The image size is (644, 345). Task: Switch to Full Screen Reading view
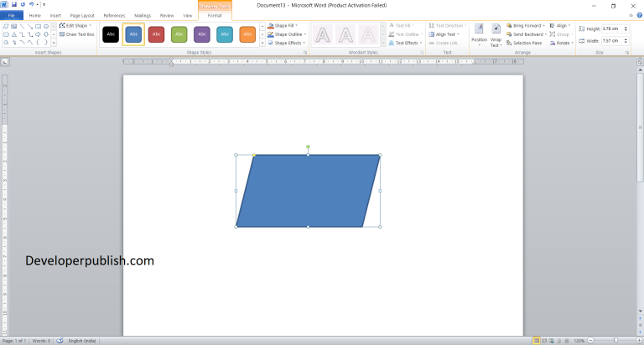544,341
